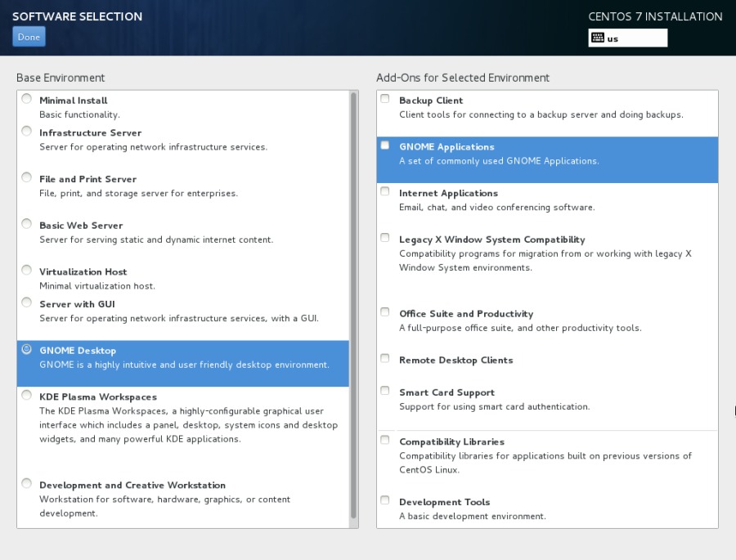Click the 'Backup Client' label text

tap(431, 101)
